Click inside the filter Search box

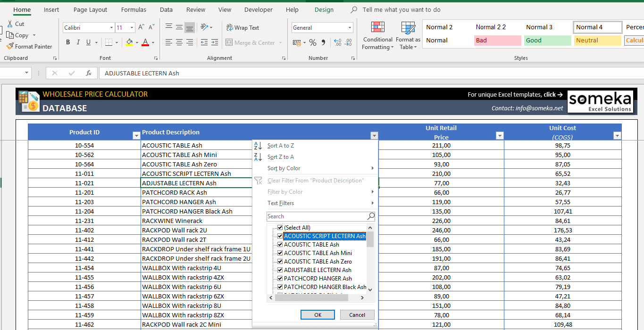(317, 216)
